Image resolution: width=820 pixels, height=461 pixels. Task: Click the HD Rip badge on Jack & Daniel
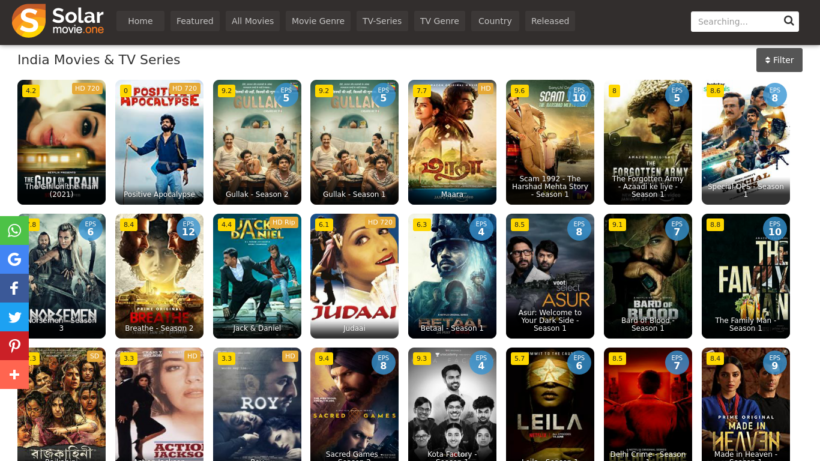284,222
